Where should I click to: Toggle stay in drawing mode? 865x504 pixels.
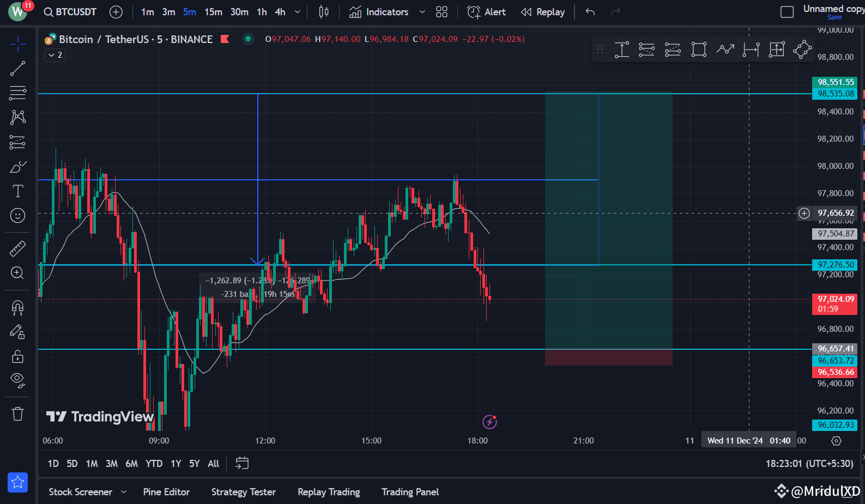point(18,332)
